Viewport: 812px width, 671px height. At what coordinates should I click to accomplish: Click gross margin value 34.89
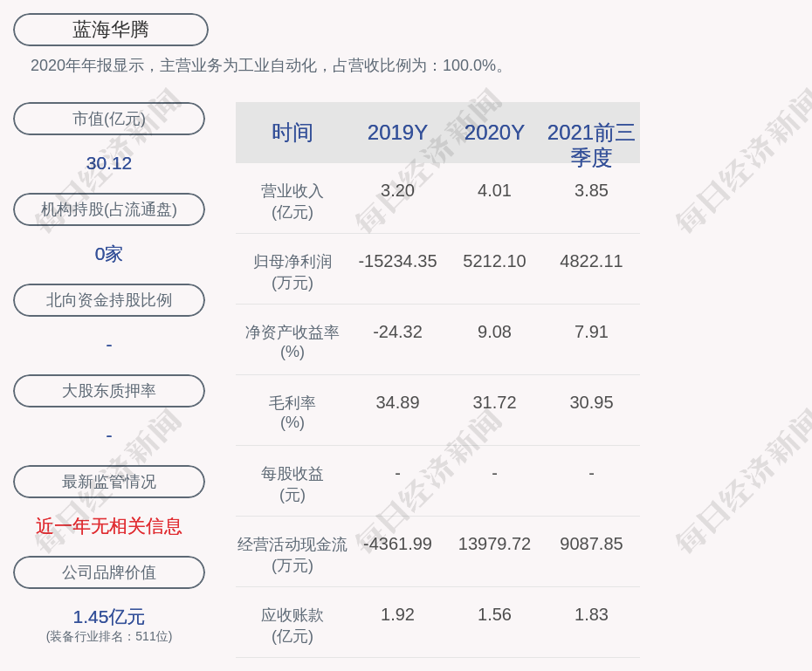click(x=398, y=402)
